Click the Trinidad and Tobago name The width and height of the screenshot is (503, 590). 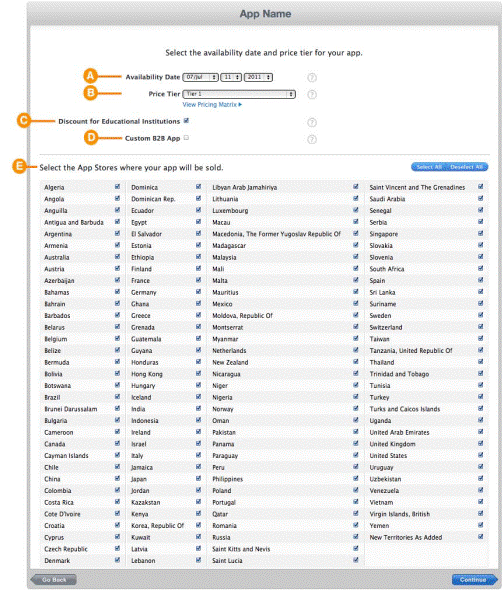click(x=399, y=374)
